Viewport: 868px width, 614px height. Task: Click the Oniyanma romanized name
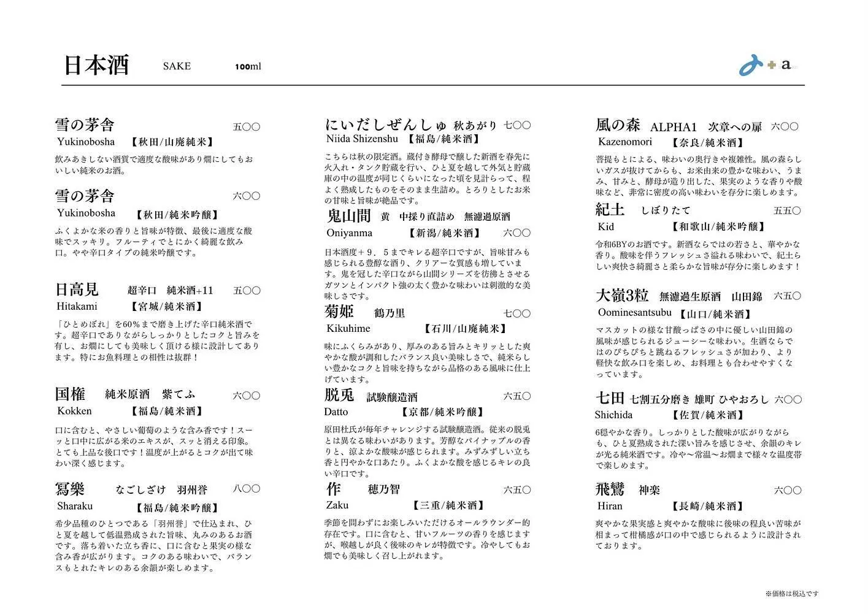tap(349, 233)
